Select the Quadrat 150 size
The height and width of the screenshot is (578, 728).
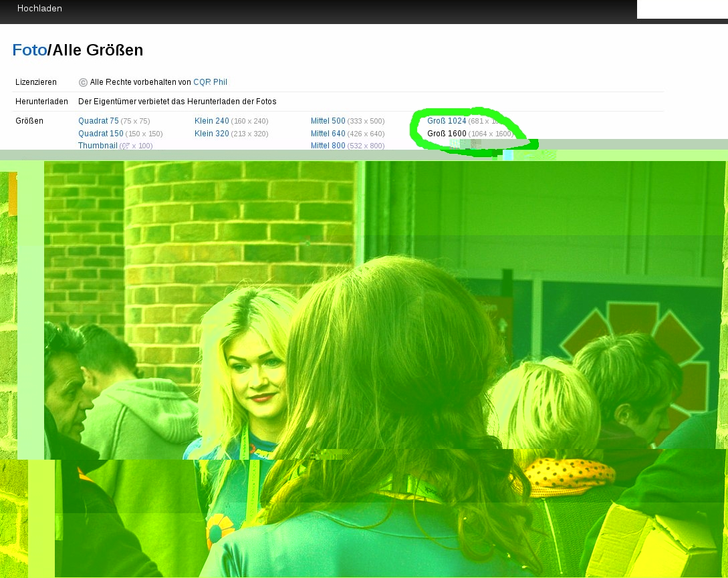[x=100, y=134]
